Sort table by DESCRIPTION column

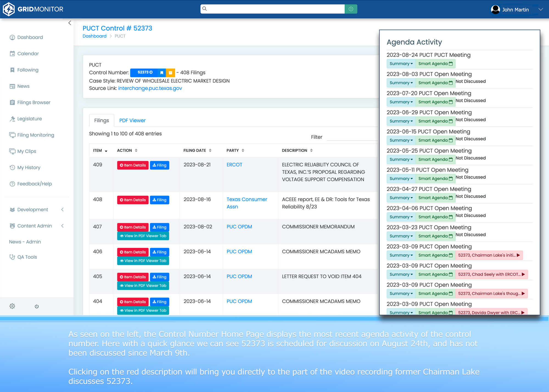pos(297,150)
